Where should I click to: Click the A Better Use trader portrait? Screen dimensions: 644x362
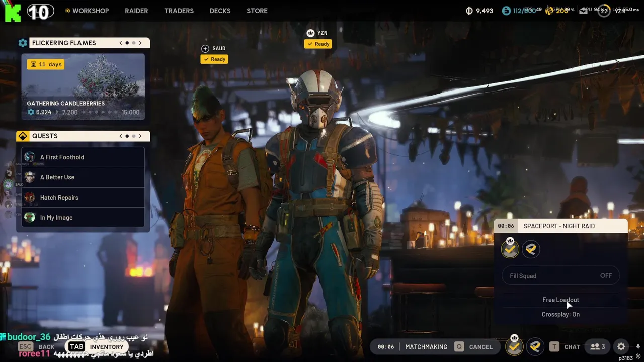point(30,177)
